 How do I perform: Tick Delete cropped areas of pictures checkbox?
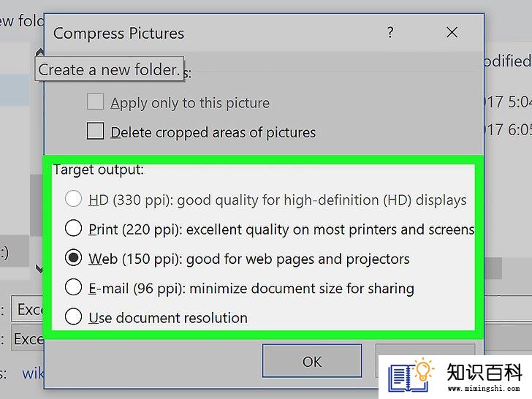tap(95, 132)
